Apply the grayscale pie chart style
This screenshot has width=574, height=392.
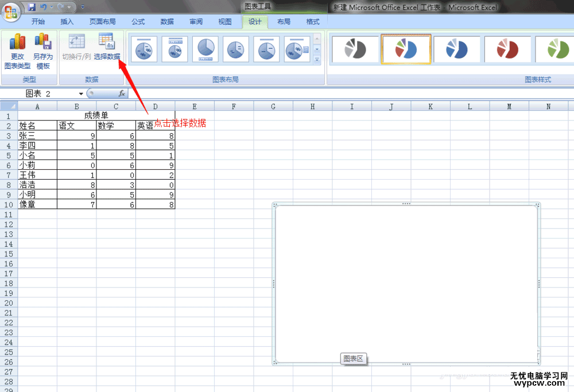(355, 49)
